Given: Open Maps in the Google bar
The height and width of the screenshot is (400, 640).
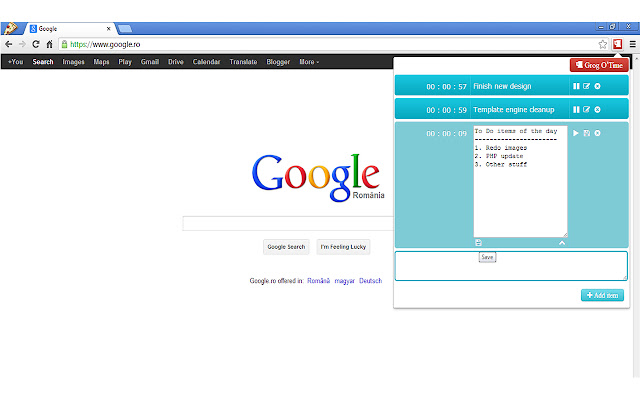Looking at the screenshot, I should pyautogui.click(x=101, y=62).
